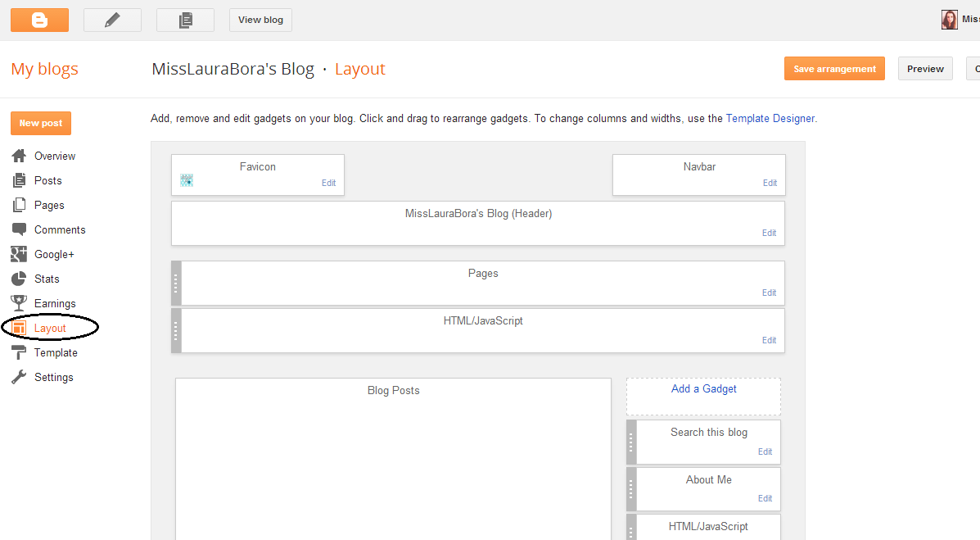Open Stats in the sidebar
This screenshot has height=540, width=980.
coord(47,279)
